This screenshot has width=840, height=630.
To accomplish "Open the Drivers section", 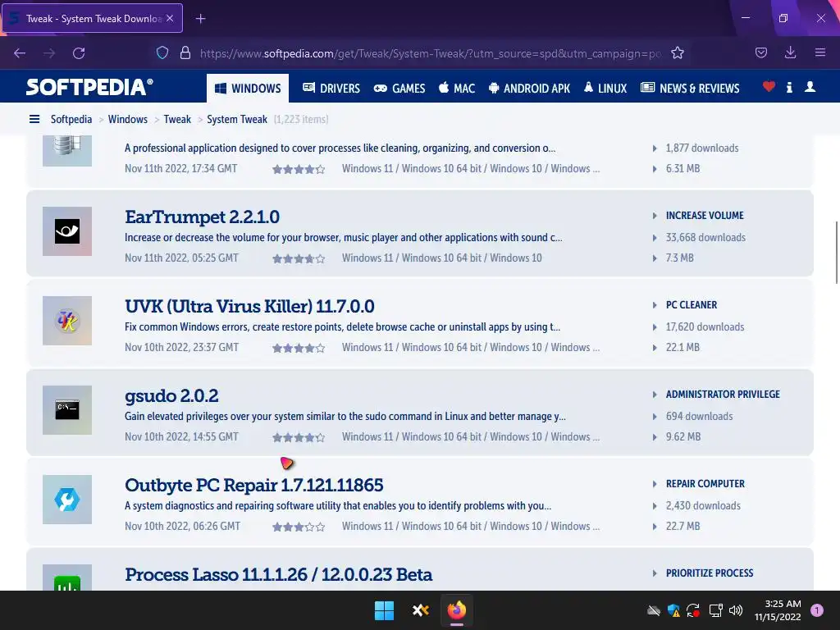I will (x=331, y=89).
